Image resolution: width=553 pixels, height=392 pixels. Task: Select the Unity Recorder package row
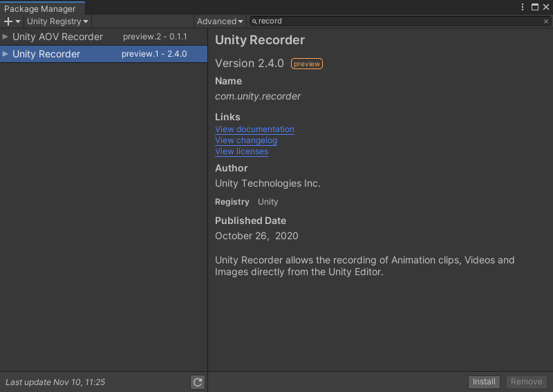tap(104, 54)
